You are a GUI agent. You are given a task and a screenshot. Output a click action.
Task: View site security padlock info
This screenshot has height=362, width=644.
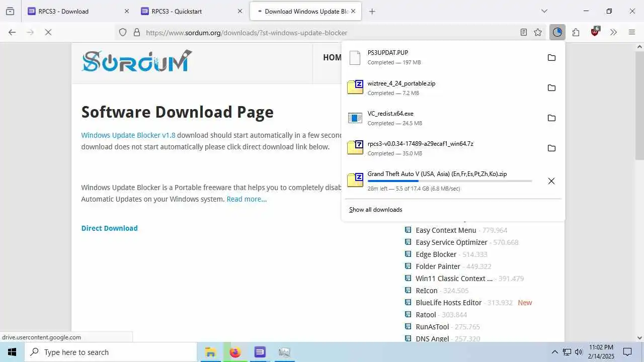(x=136, y=32)
